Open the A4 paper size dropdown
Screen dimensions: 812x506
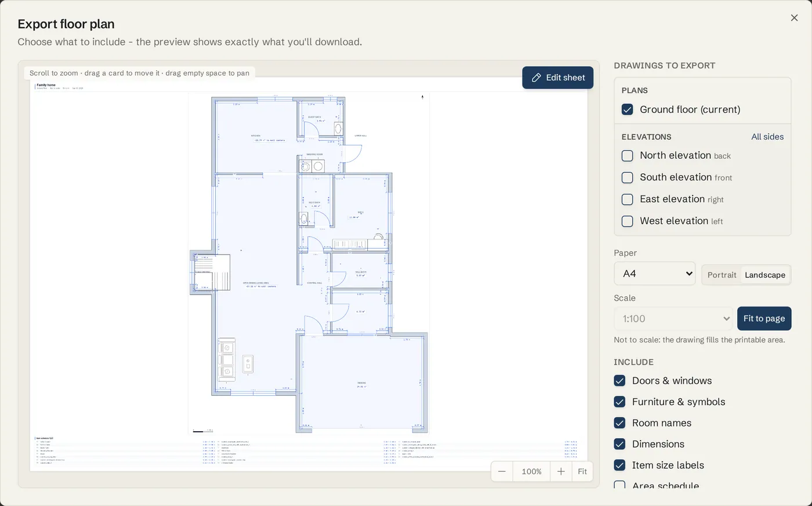point(654,274)
